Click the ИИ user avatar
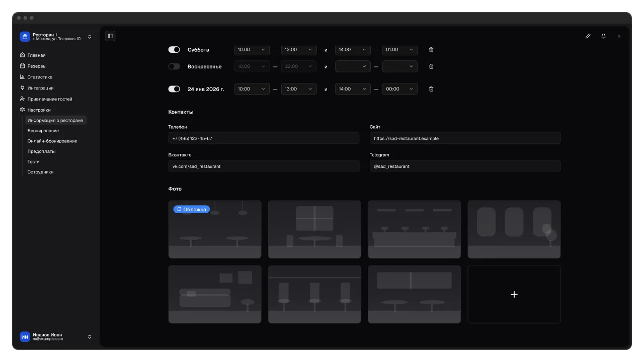This screenshot has width=644, height=362. [x=25, y=337]
